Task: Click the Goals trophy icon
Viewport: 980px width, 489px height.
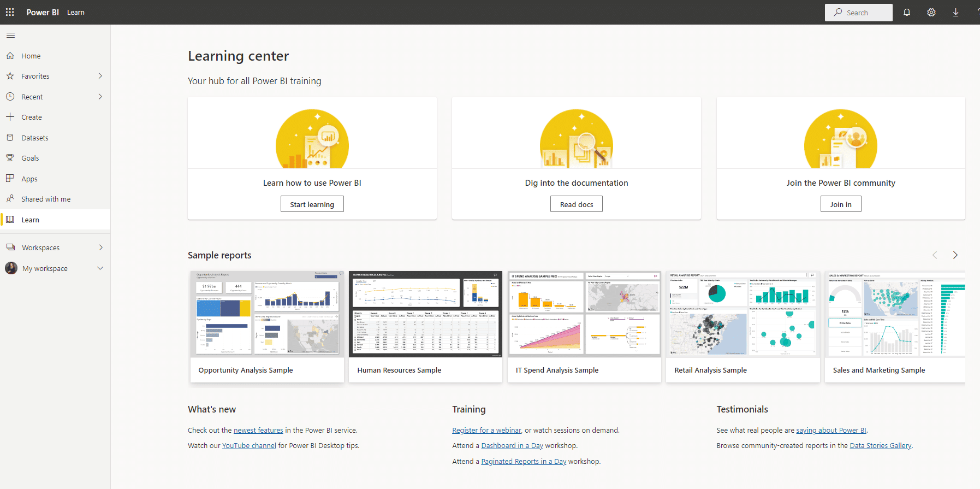Action: 10,158
